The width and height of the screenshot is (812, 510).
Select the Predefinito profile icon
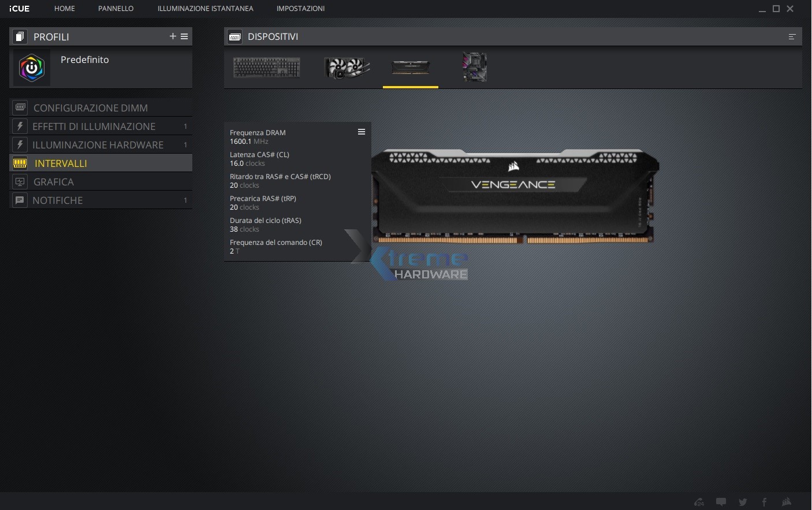[32, 68]
